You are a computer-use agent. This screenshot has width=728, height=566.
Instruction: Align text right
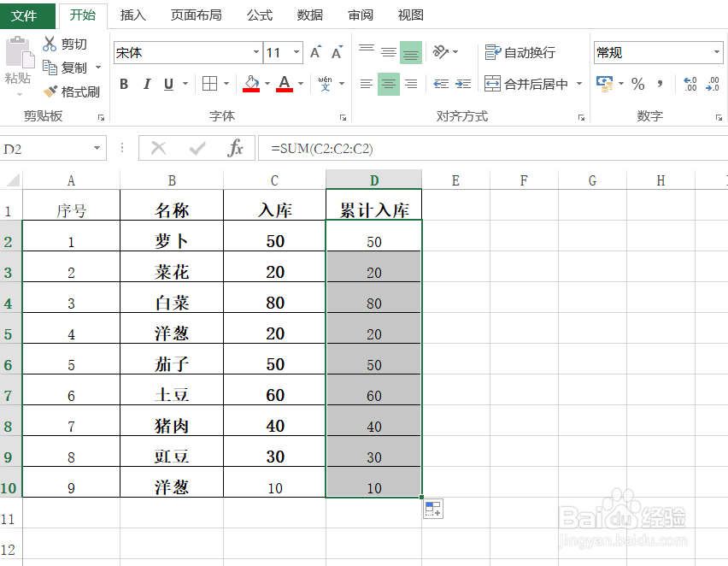point(411,84)
